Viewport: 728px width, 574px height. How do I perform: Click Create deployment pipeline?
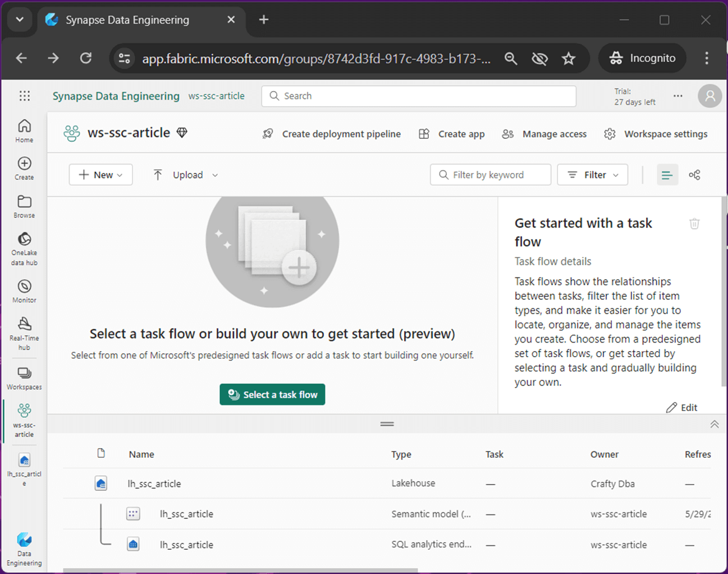(x=332, y=134)
